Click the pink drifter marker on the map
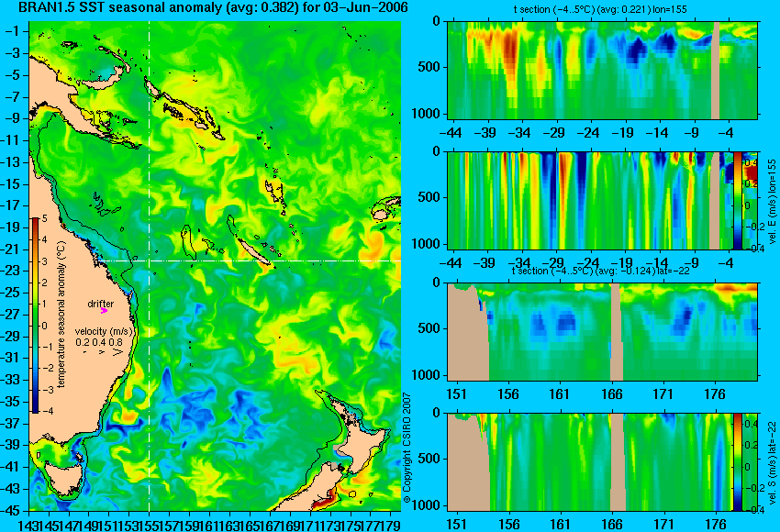780x532 pixels. (x=104, y=311)
